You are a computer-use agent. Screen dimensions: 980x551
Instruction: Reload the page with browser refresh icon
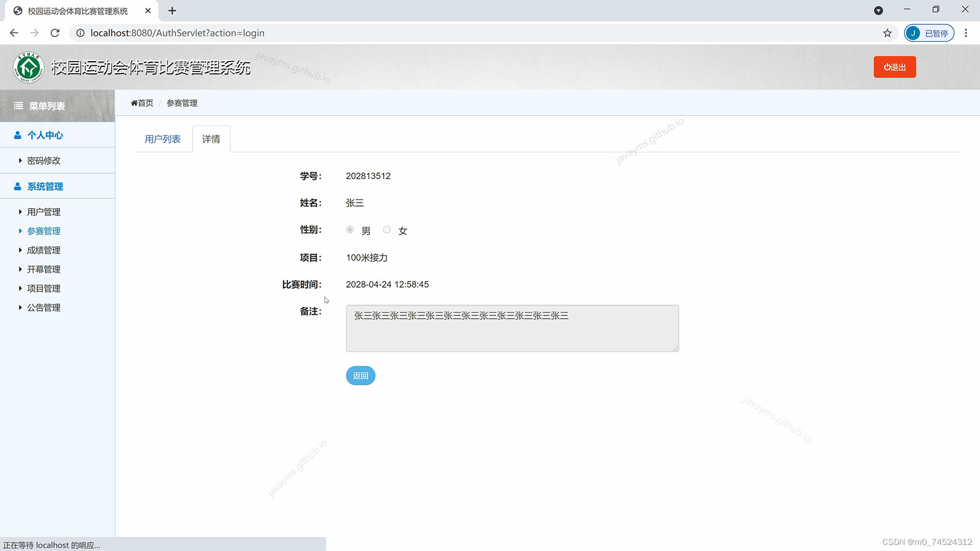[x=55, y=33]
